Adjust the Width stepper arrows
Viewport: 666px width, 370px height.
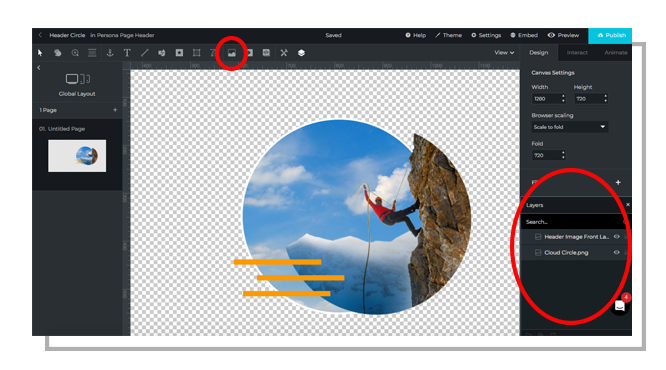pyautogui.click(x=563, y=99)
